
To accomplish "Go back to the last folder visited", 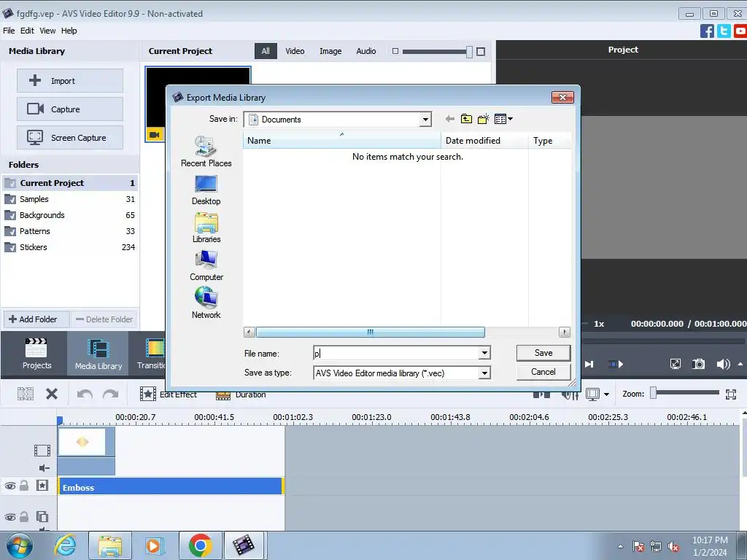I will [449, 119].
